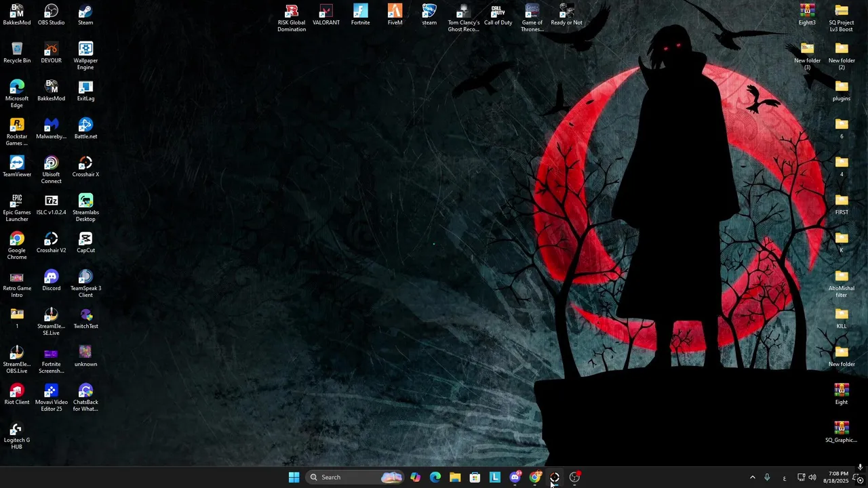This screenshot has width=868, height=488.
Task: Open the CapCut desktop shortcut
Action: point(85,243)
